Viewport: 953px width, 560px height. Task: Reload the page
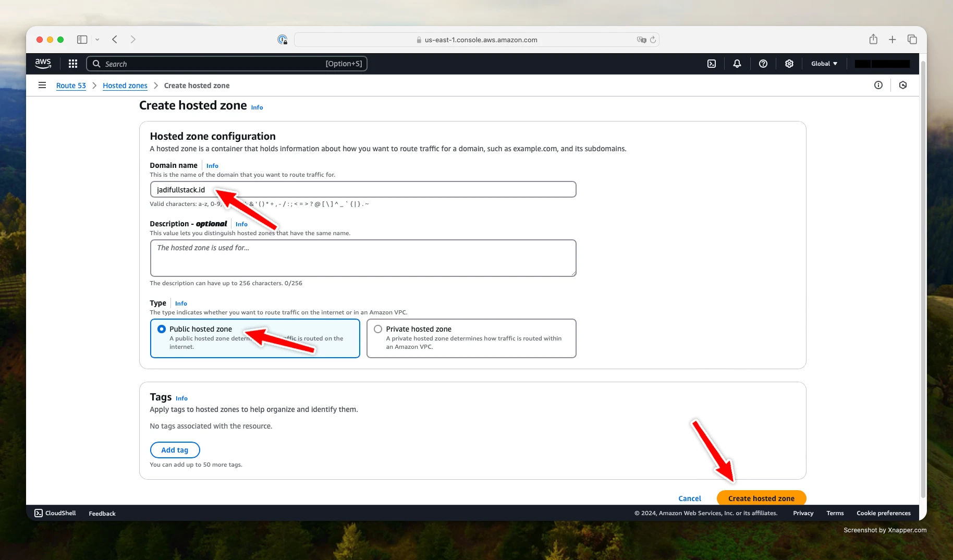click(x=653, y=40)
